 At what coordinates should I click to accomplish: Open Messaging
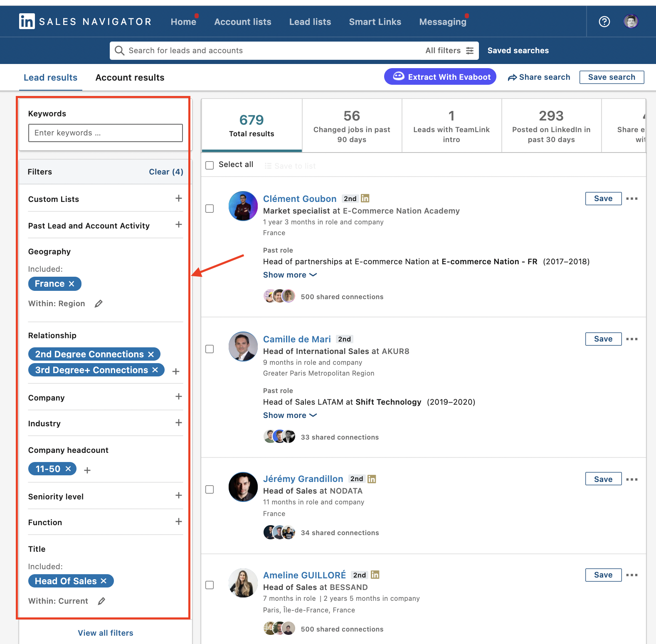443,22
